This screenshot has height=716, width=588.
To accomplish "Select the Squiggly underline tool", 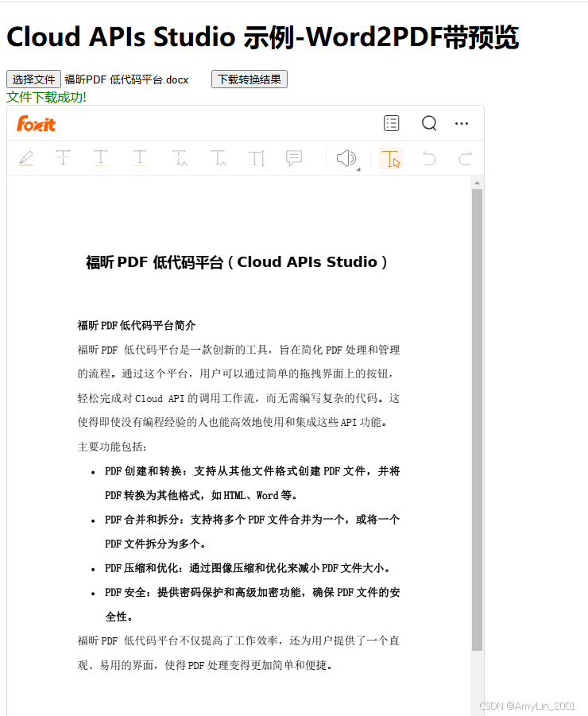I will (x=140, y=158).
